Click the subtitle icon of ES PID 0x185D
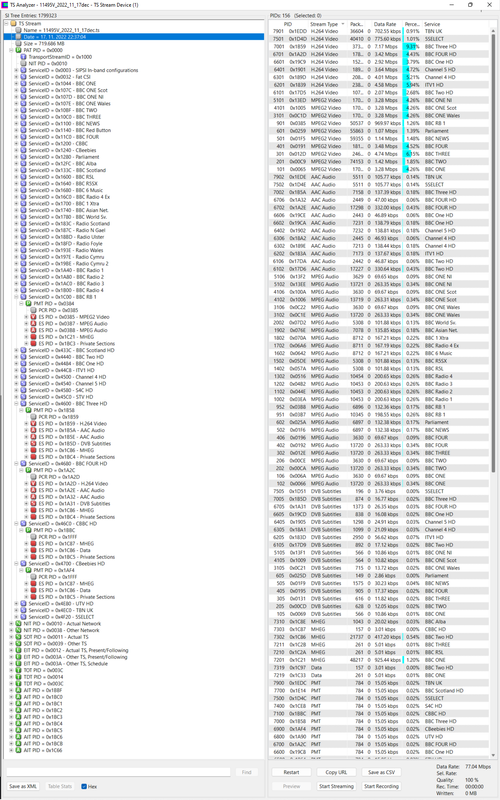The image size is (500, 800). click(34, 443)
